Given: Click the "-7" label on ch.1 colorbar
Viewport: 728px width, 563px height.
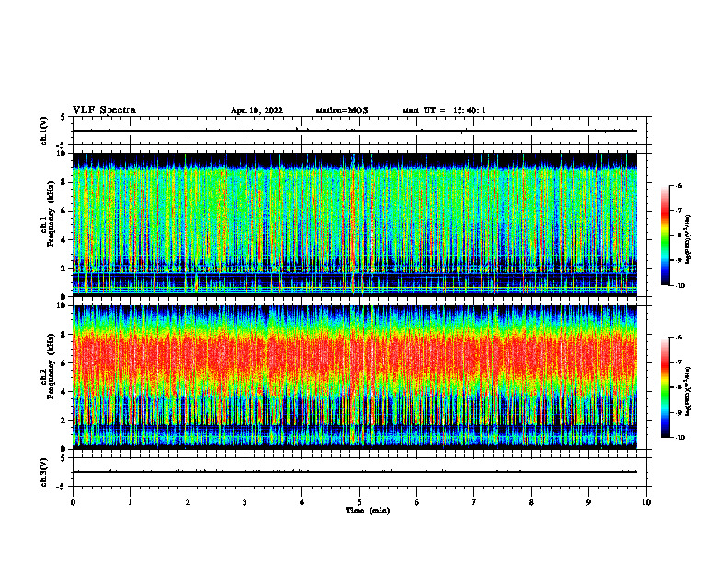Looking at the screenshot, I should point(678,211).
